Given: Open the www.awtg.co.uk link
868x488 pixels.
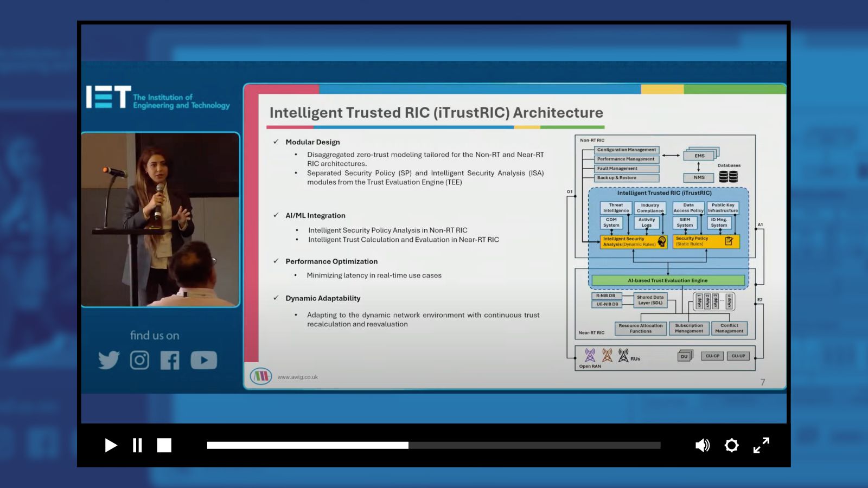Looking at the screenshot, I should 297,377.
